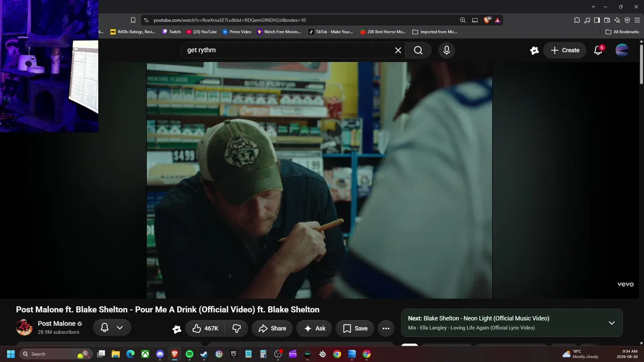Click the YouTube Create button
Screen dimensions: 644x362
[565, 50]
